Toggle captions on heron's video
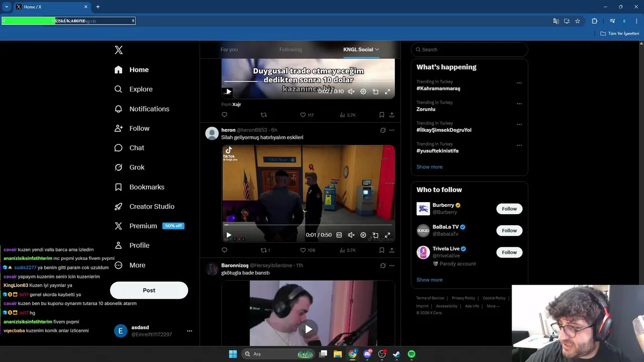This screenshot has width=644, height=362. pyautogui.click(x=339, y=235)
